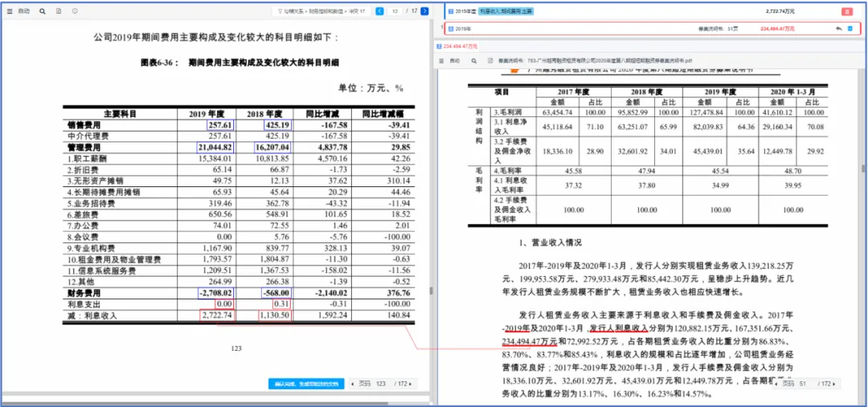Click the 11.信息系统服务费 row label
This screenshot has height=407, width=868.
click(100, 271)
